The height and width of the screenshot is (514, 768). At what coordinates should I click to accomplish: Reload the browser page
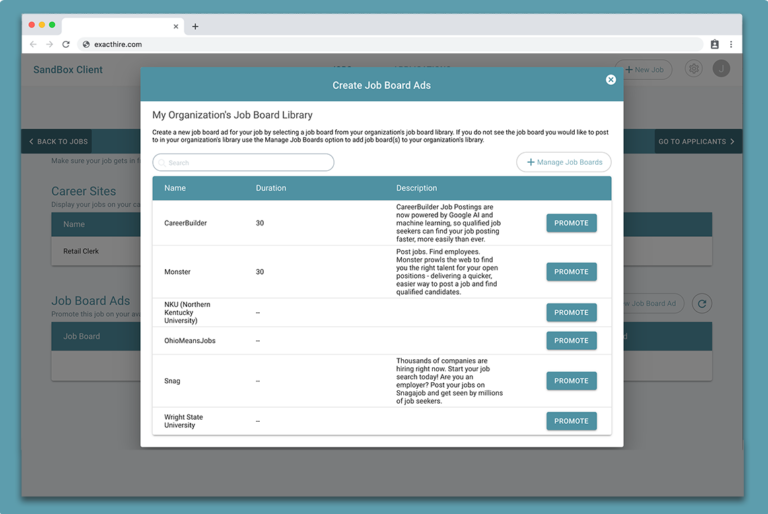[66, 44]
